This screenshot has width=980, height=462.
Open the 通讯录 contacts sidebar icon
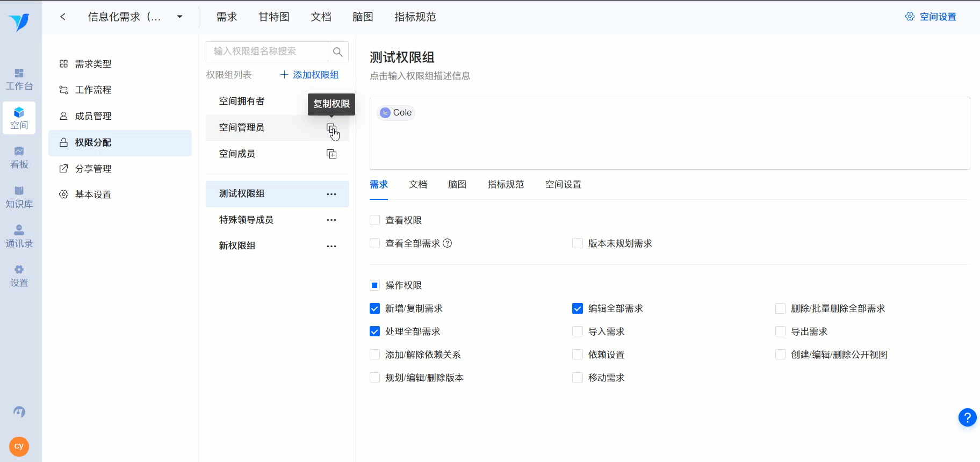19,236
